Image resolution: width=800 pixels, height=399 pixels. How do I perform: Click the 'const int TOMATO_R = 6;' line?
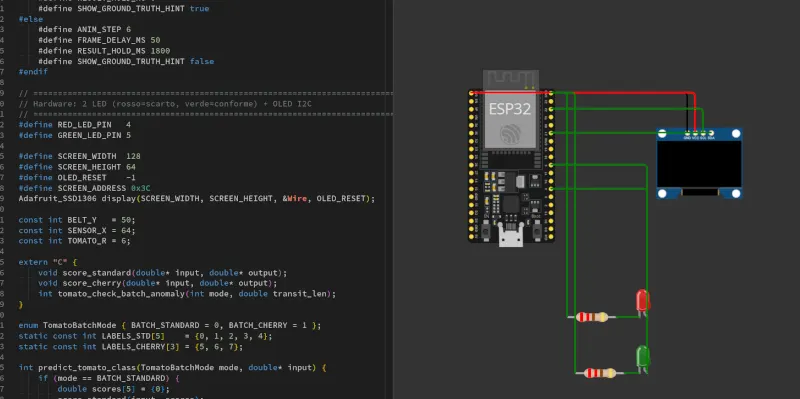[x=74, y=240]
